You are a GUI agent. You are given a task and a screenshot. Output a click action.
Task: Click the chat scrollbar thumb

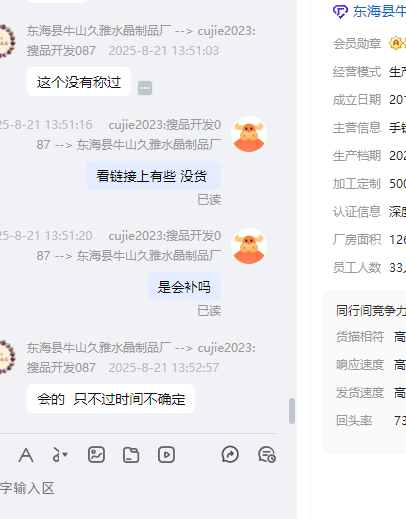tap(292, 411)
